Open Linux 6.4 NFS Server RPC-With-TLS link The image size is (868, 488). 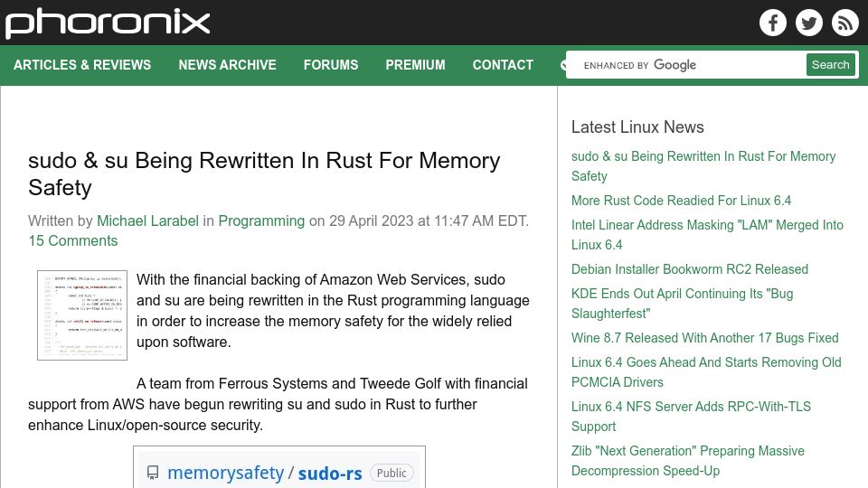691,416
